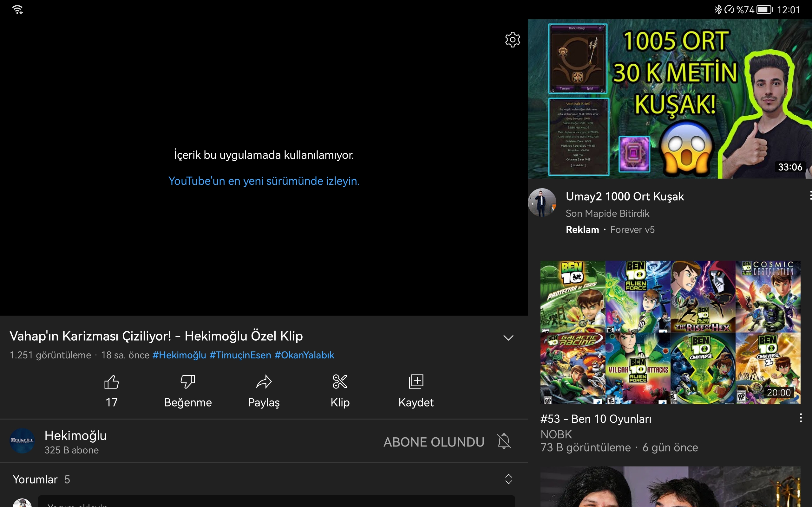The height and width of the screenshot is (507, 812).
Task: Open more options for Ben 10 Oyunları video
Action: click(x=801, y=418)
